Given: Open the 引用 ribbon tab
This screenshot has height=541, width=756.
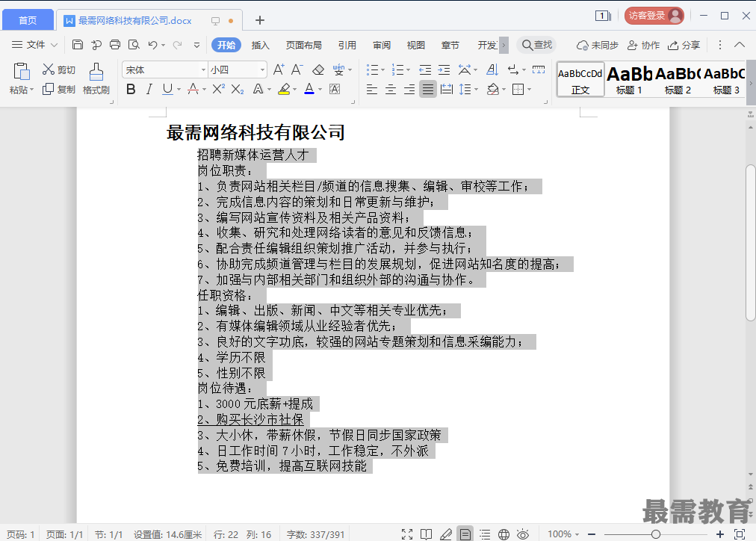Looking at the screenshot, I should tap(347, 46).
